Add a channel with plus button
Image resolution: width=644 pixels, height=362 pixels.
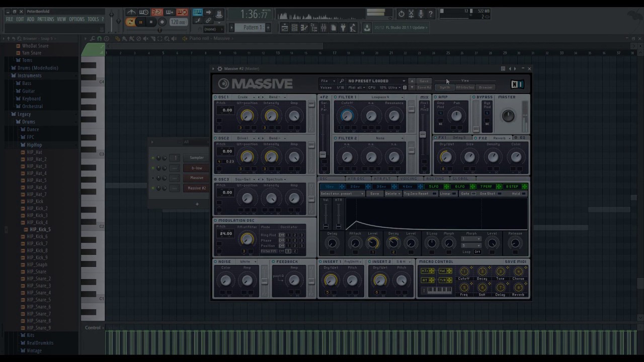[x=197, y=204]
